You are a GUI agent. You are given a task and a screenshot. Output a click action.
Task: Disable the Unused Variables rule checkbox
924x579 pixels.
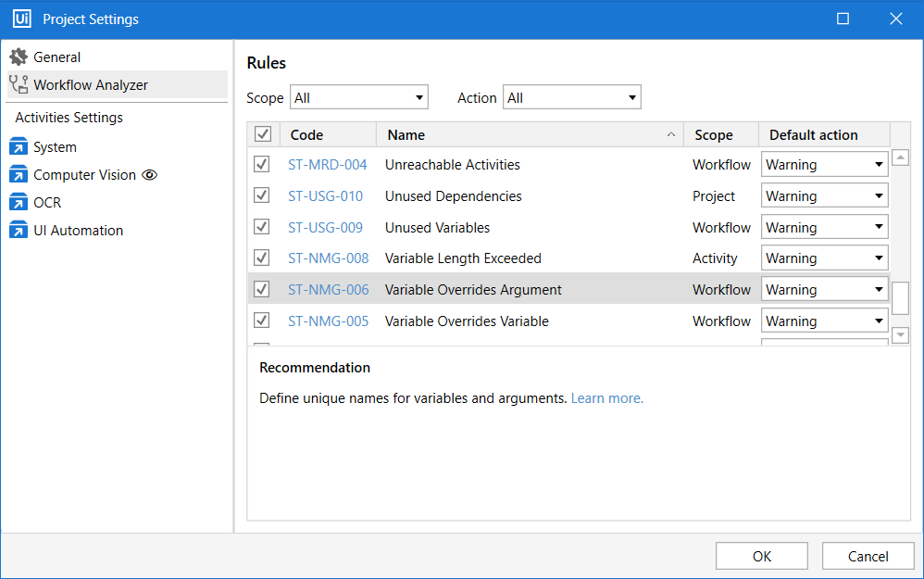(x=262, y=227)
